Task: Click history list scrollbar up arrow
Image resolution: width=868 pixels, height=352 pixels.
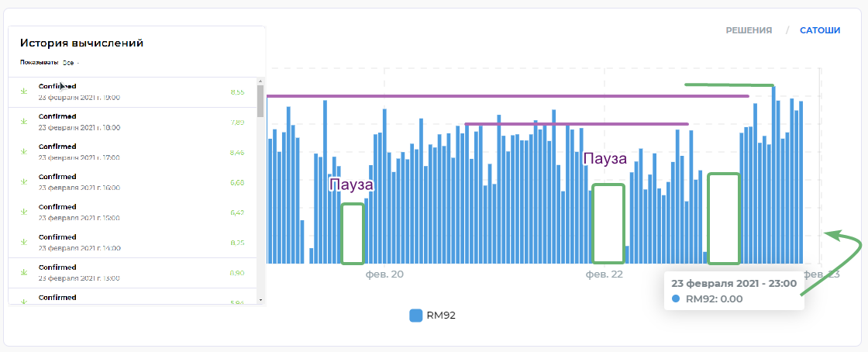Action: [260, 81]
